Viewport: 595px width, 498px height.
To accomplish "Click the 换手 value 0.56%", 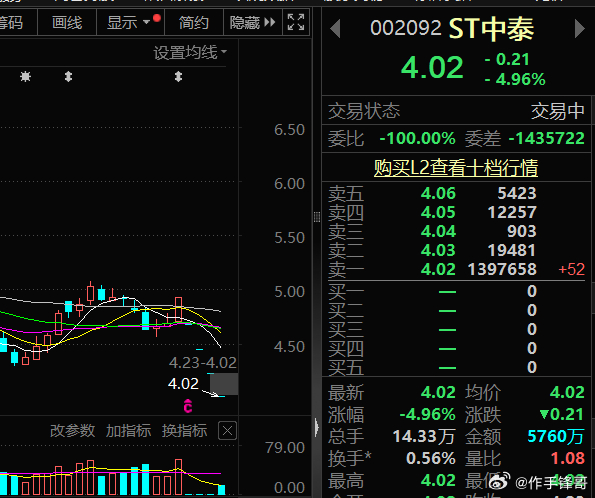I will click(431, 459).
